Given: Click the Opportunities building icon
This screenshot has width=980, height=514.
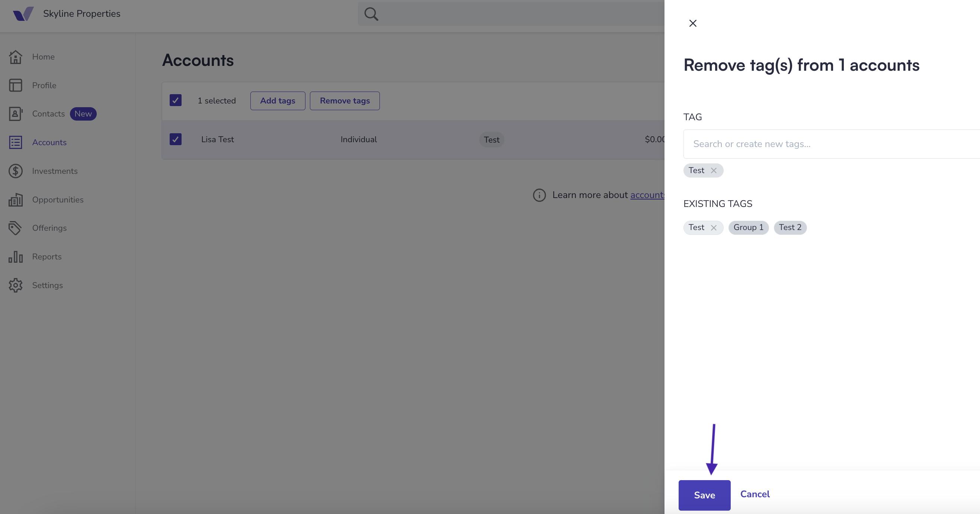Looking at the screenshot, I should point(16,199).
